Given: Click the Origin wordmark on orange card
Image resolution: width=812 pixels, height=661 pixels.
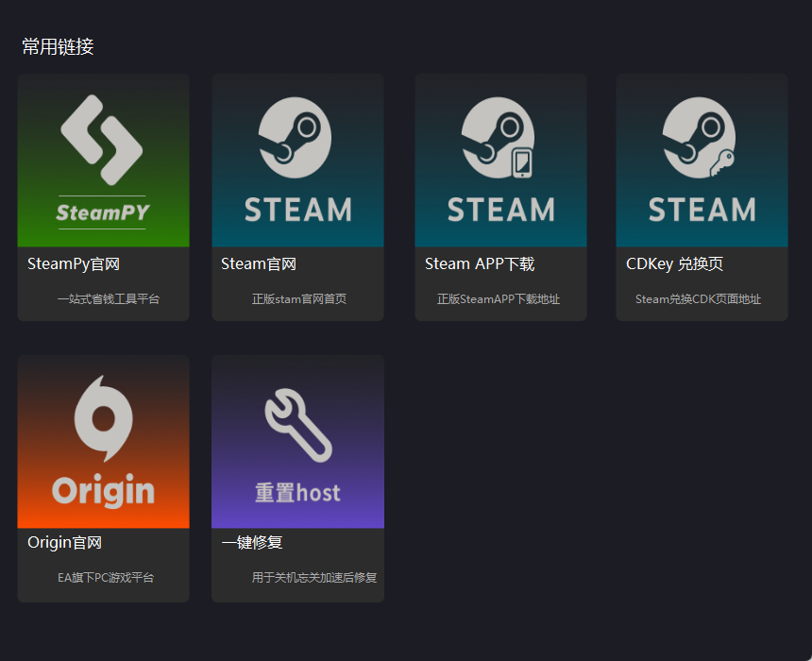Looking at the screenshot, I should [x=103, y=491].
